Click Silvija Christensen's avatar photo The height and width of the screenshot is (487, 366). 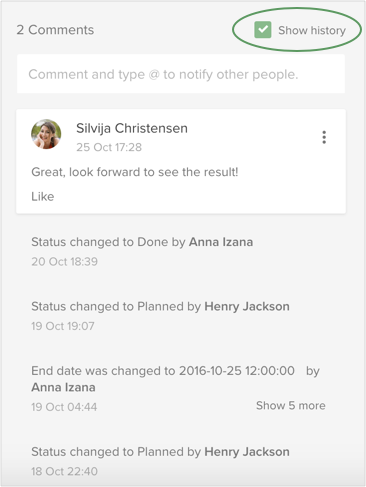tap(46, 134)
